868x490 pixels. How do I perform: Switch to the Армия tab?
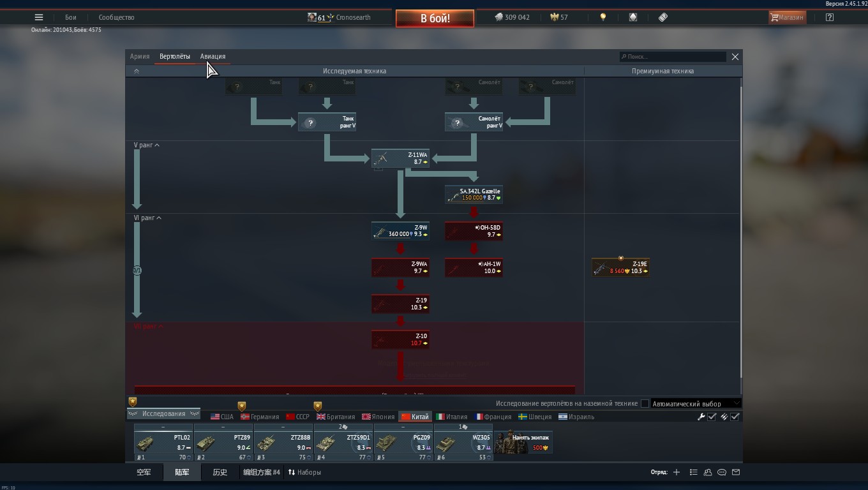click(140, 56)
